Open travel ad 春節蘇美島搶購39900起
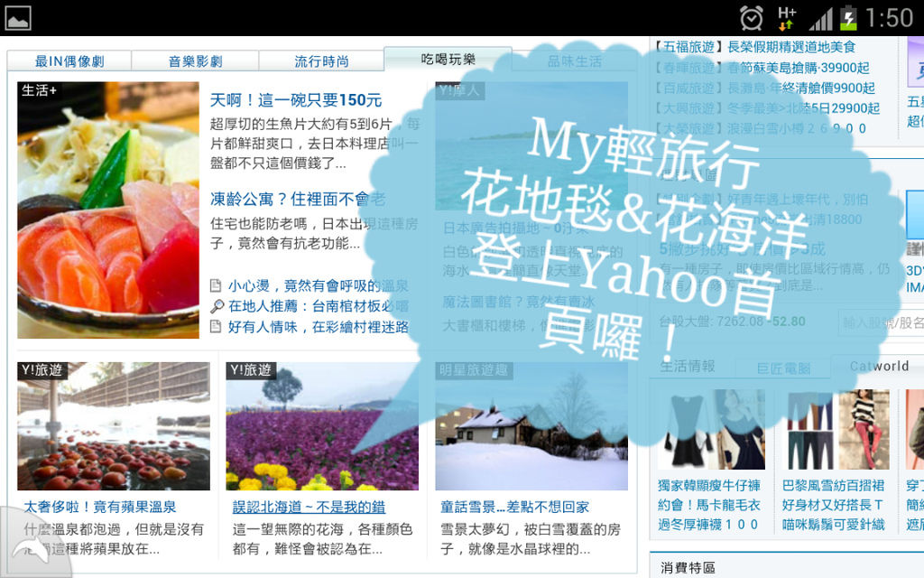924x578 pixels. tap(762, 67)
